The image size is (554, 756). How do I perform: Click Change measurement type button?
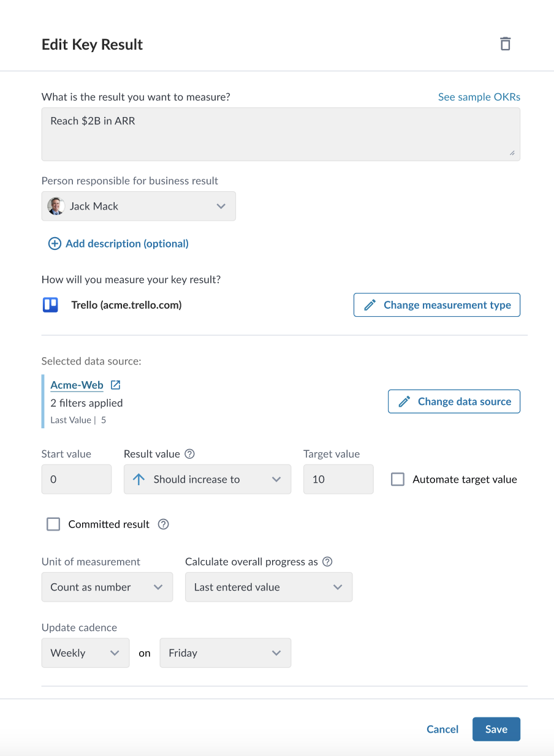pyautogui.click(x=437, y=305)
